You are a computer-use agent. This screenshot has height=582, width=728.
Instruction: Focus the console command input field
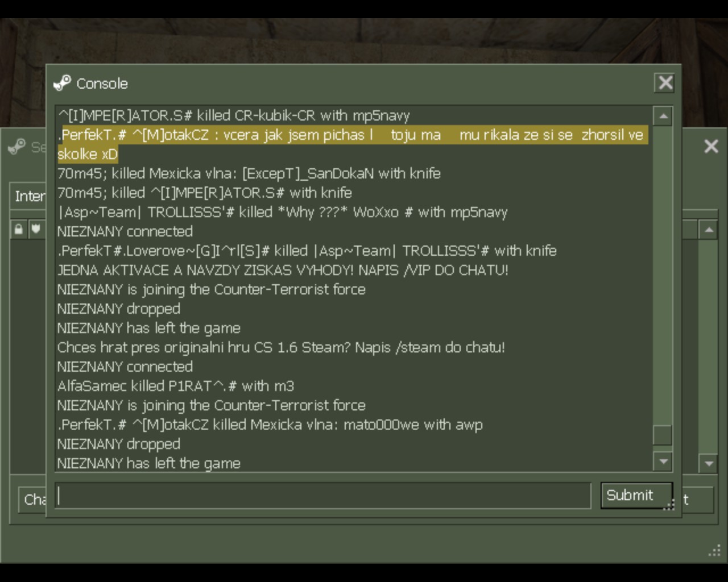click(x=323, y=496)
